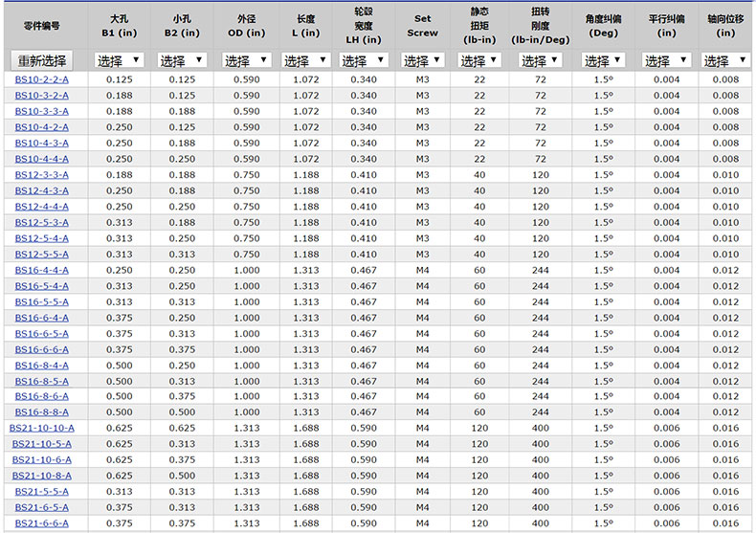
Task: Expand the 扭转刚度 选择 dropdown
Action: 540,60
